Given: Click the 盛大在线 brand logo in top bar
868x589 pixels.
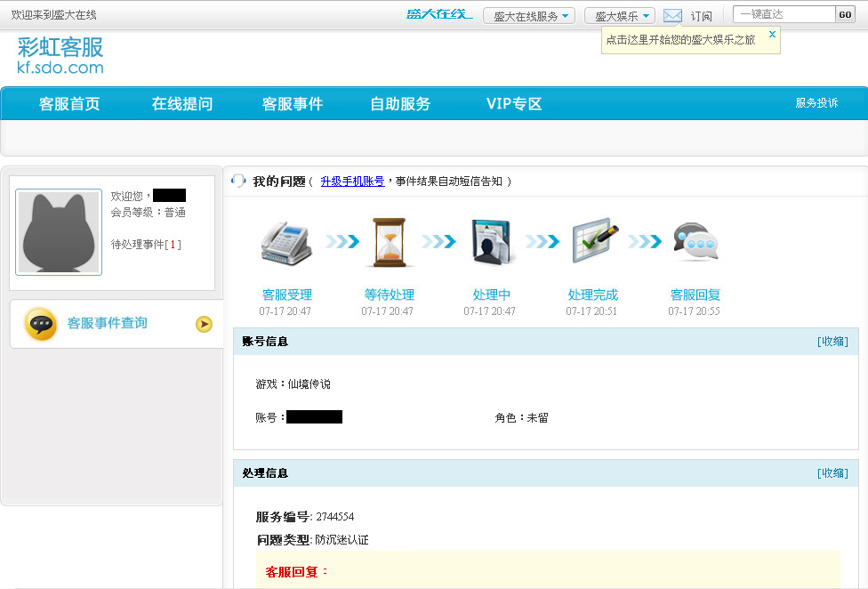Looking at the screenshot, I should point(439,14).
